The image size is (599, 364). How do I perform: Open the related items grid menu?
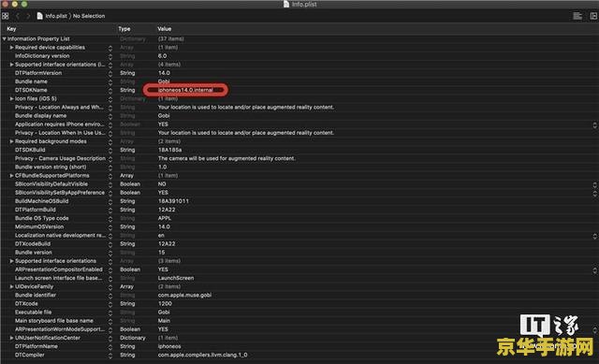pos(6,16)
